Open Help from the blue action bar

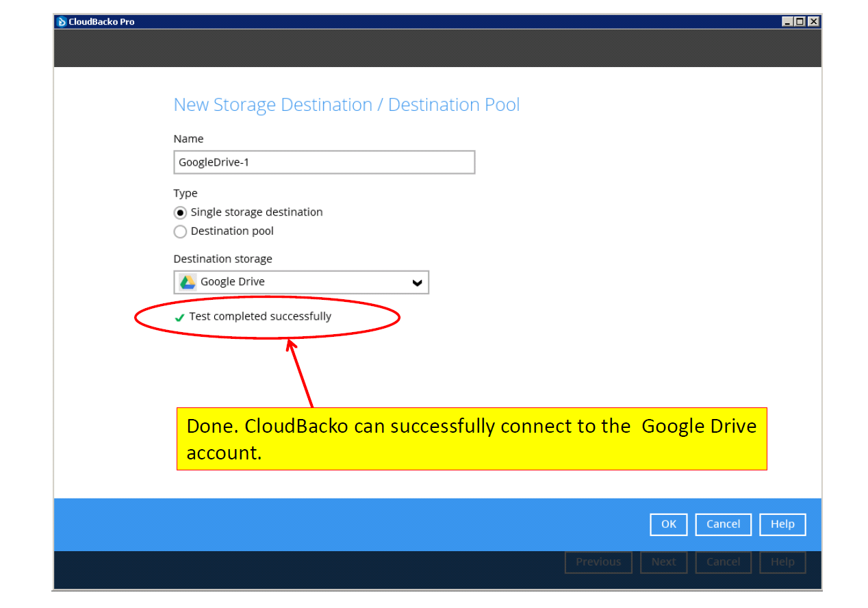(782, 524)
